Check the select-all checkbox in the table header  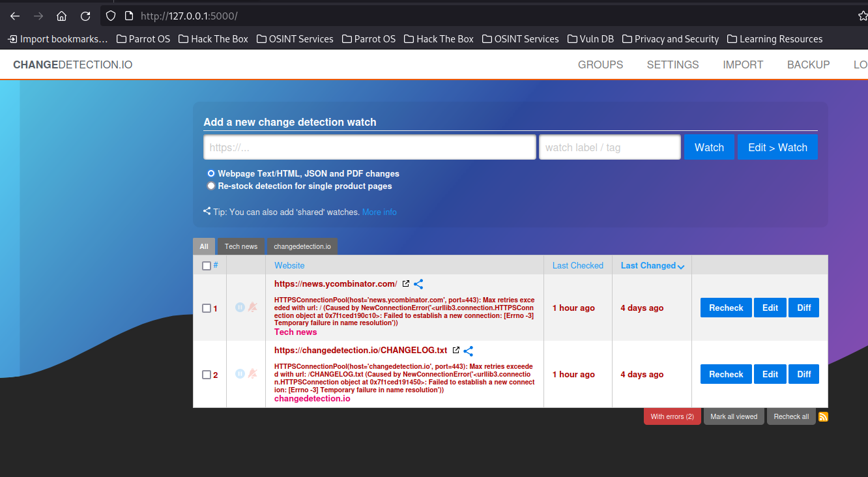click(207, 266)
